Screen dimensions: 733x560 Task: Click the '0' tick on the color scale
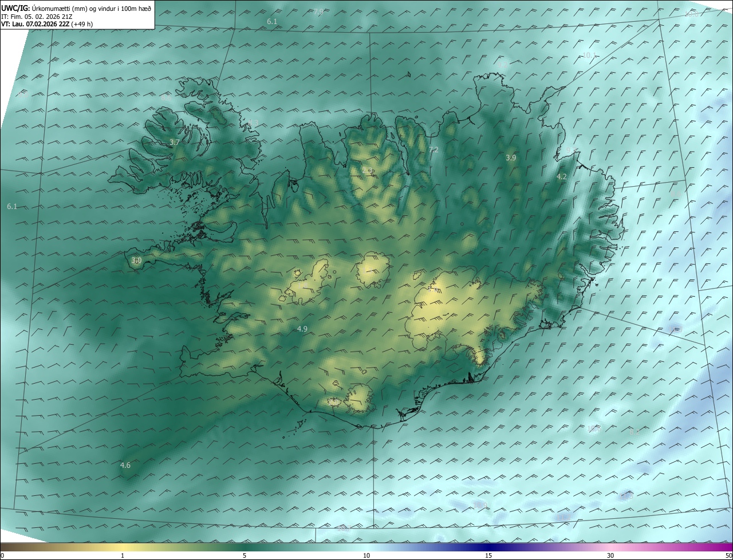(x=2, y=555)
